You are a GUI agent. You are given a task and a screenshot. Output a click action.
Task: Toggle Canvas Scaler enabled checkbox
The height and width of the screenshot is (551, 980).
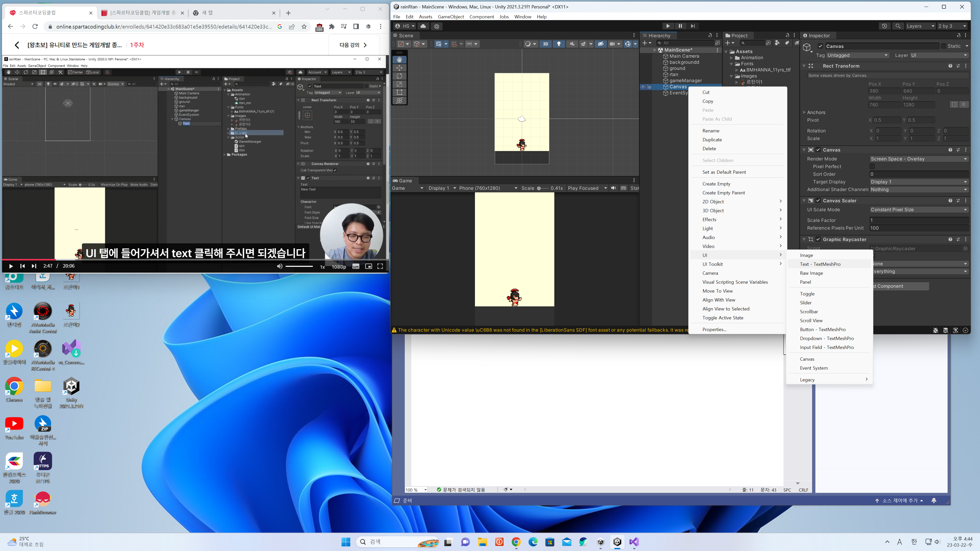[x=818, y=201]
